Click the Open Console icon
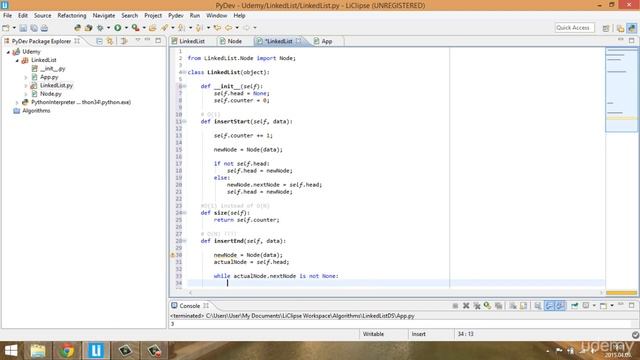Image resolution: width=640 pixels, height=360 pixels. pyautogui.click(x=603, y=306)
